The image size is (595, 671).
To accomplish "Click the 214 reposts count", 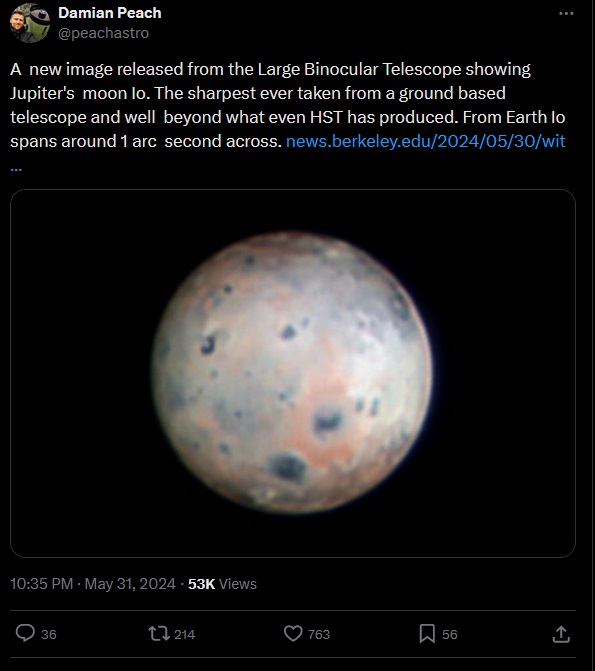I will pyautogui.click(x=184, y=634).
